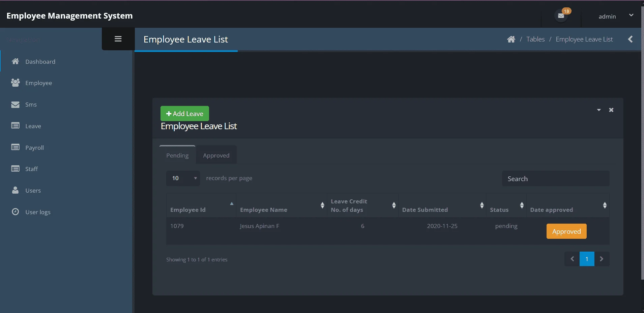The height and width of the screenshot is (313, 644).
Task: Click the Employee group icon in sidebar
Action: click(x=15, y=83)
